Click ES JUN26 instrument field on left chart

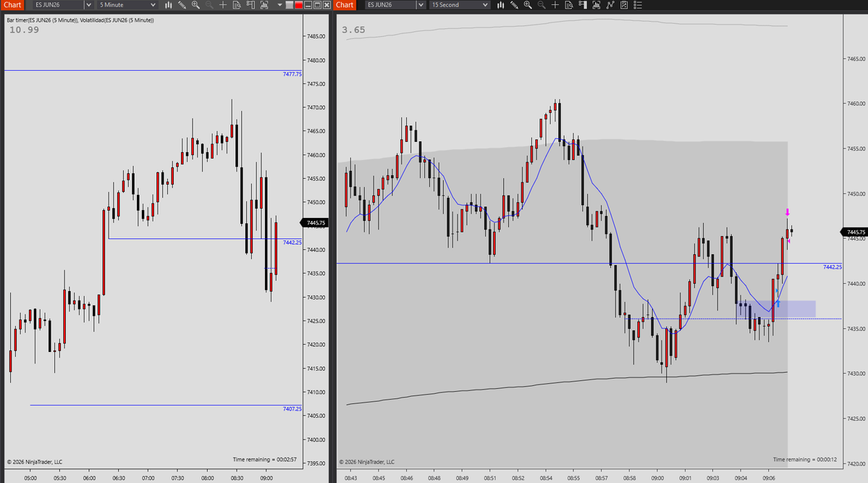tap(58, 5)
